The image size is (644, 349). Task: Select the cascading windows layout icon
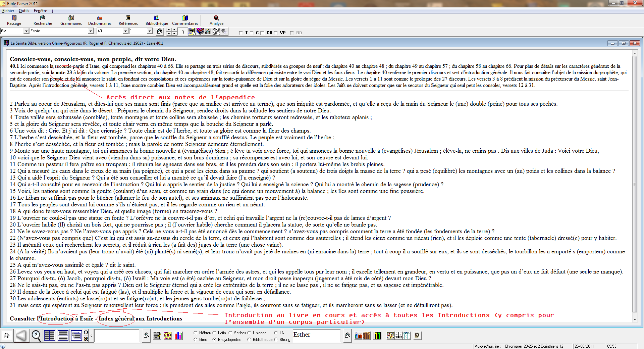click(x=76, y=335)
